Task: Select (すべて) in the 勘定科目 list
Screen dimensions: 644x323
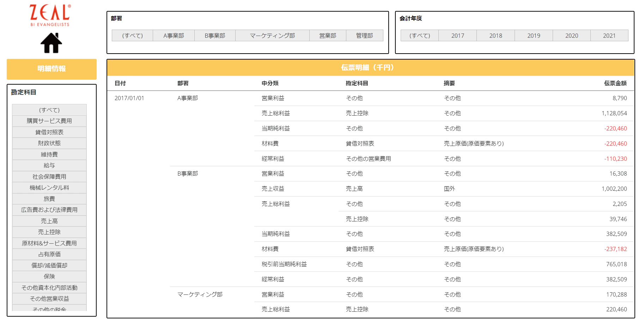Action: tap(49, 110)
